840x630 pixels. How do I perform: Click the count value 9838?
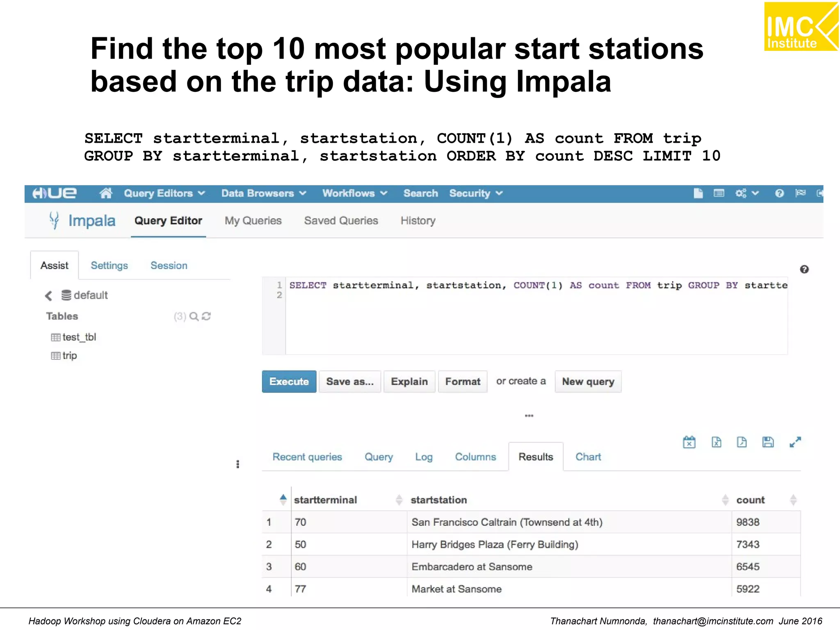coord(748,522)
